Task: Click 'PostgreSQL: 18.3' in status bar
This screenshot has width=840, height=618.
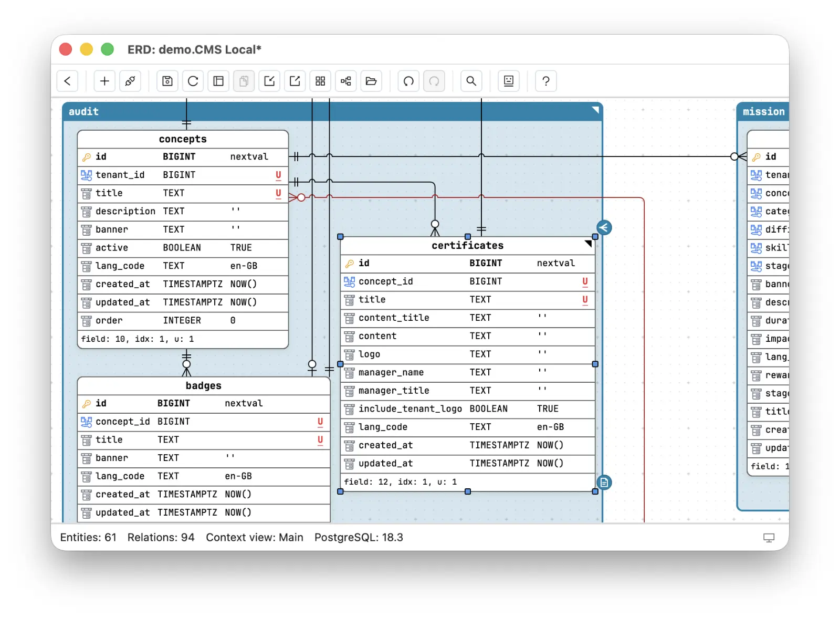Action: point(359,538)
